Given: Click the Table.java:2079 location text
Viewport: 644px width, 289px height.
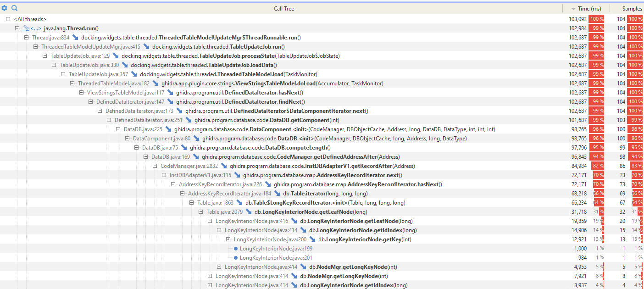Looking at the screenshot, I should click(x=224, y=212).
